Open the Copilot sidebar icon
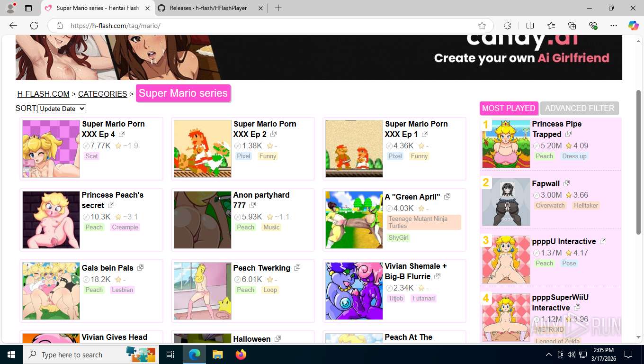 [634, 26]
